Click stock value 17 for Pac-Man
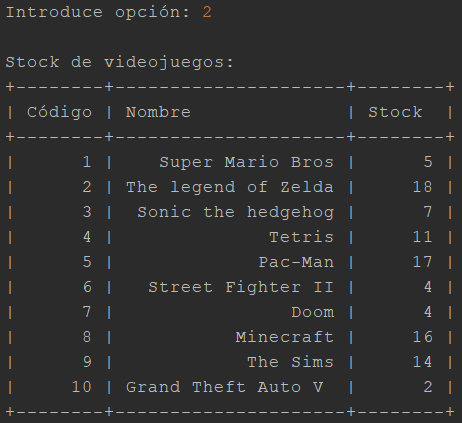 coord(423,262)
